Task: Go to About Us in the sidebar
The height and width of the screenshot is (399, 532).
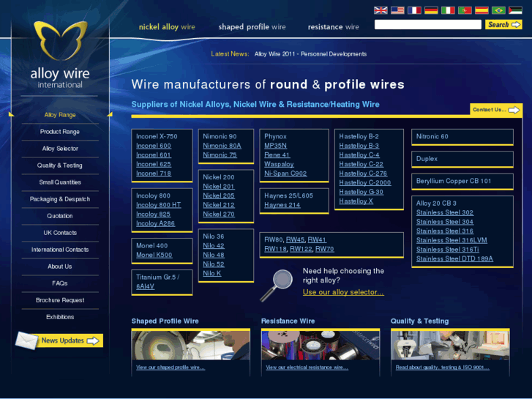Action: [x=60, y=266]
